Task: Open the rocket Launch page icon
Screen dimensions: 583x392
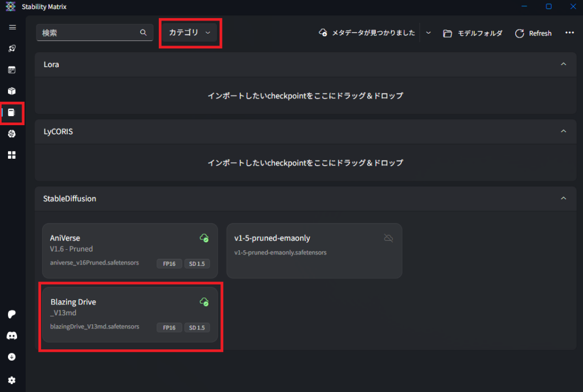Action: tap(12, 49)
